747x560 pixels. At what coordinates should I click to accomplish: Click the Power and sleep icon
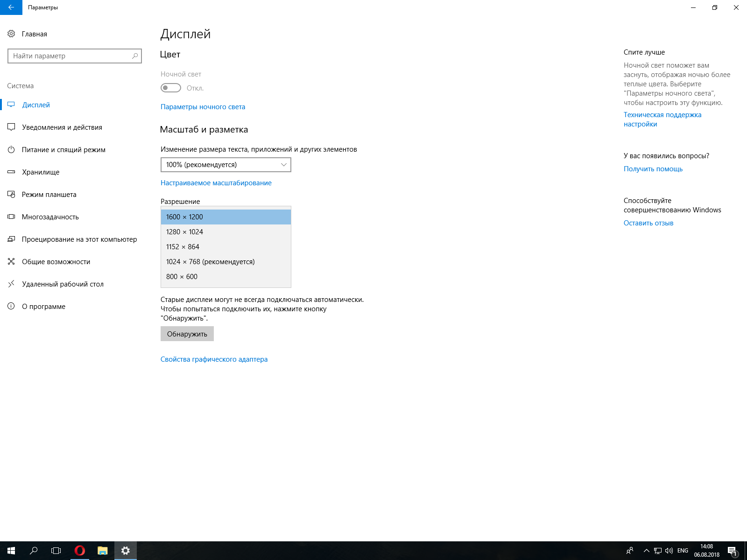click(11, 149)
